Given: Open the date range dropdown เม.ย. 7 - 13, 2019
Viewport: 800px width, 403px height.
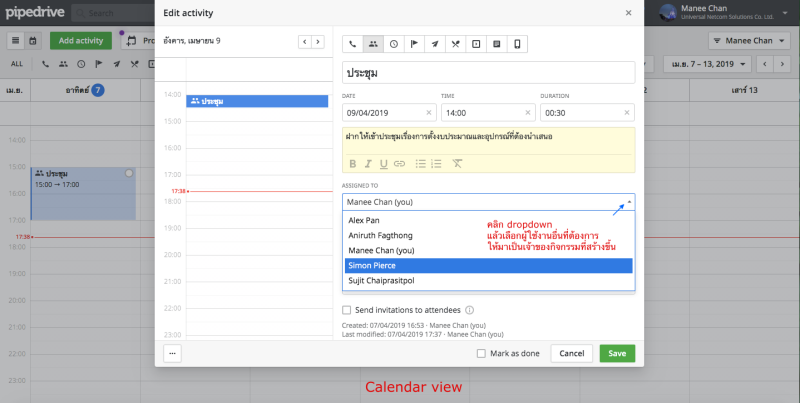Looking at the screenshot, I should tap(709, 64).
